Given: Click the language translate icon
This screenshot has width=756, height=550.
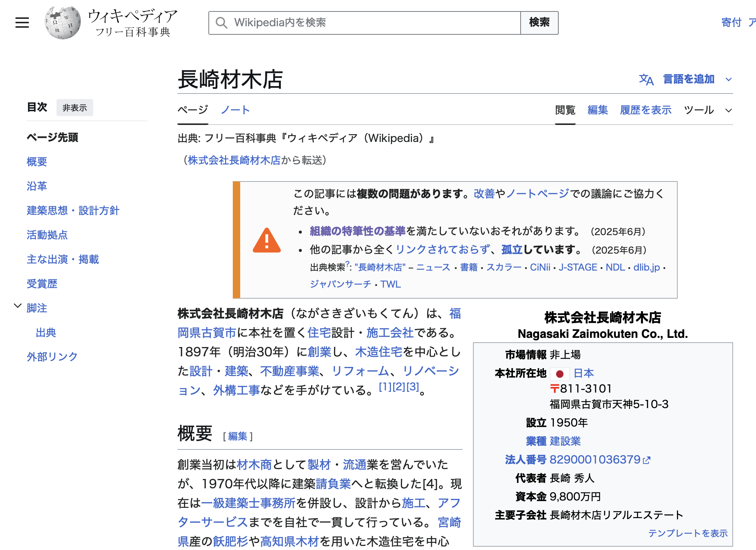Looking at the screenshot, I should click(x=646, y=79).
